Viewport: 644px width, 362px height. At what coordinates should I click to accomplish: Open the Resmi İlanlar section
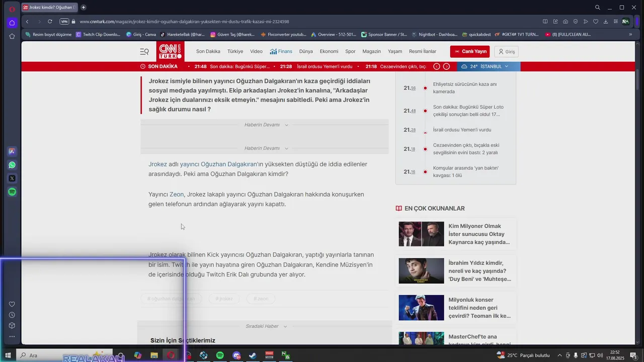pyautogui.click(x=423, y=51)
